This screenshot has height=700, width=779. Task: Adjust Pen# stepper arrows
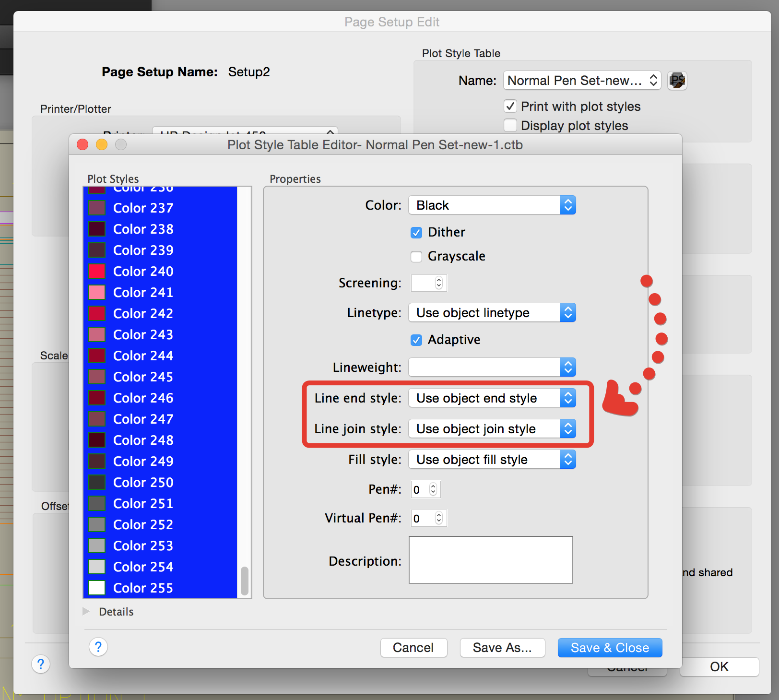point(433,489)
